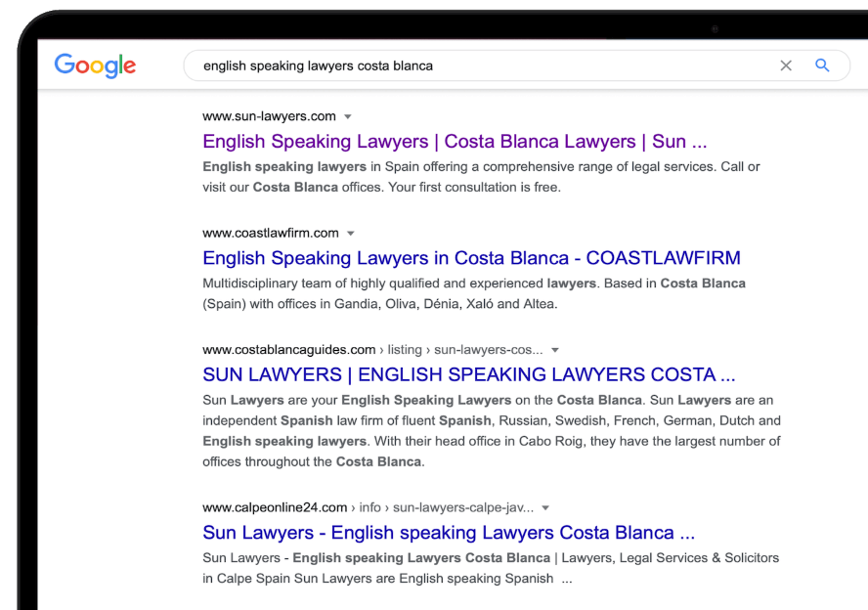Image resolution: width=868 pixels, height=610 pixels.
Task: Open 'English Speaking Lawyers in Costa Blanca - COASTLAWFIRM' result
Action: (x=471, y=258)
